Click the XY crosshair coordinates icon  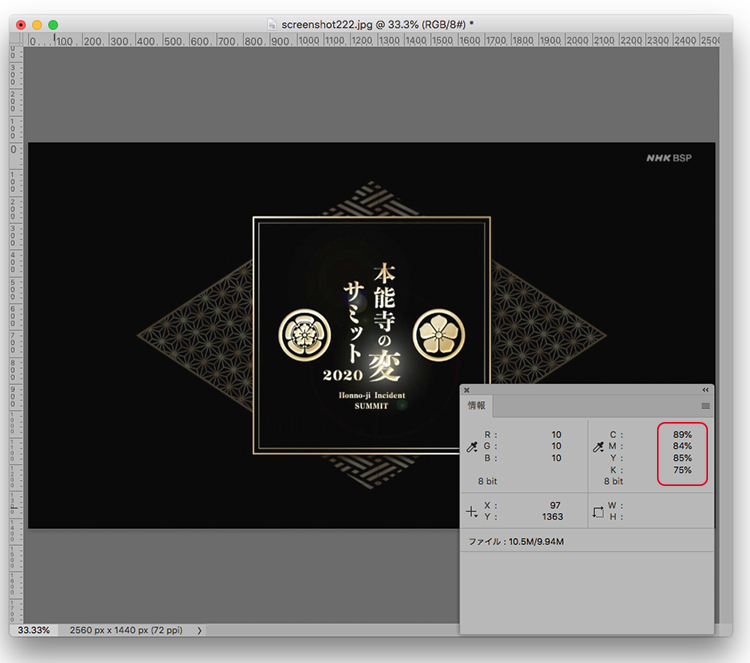471,511
